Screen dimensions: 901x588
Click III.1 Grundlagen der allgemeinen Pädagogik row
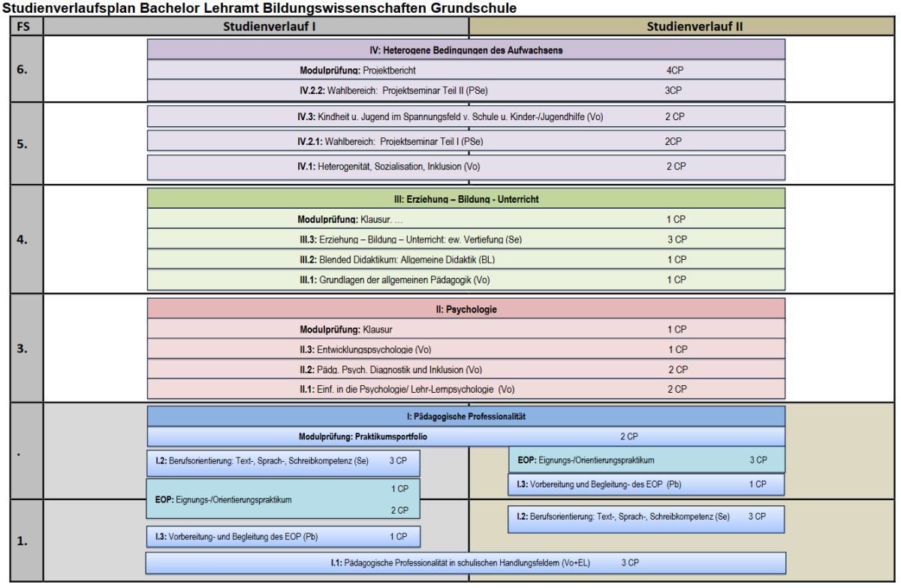[x=466, y=279]
